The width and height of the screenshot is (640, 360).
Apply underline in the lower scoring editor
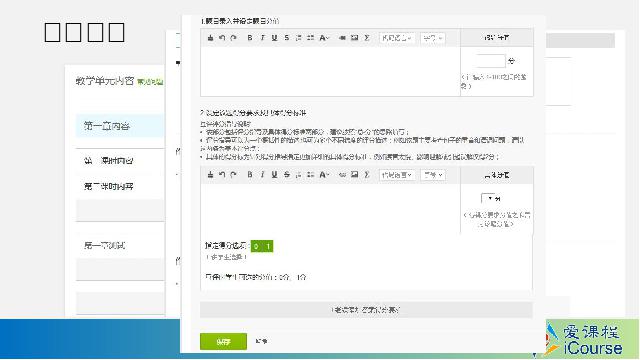(274, 175)
